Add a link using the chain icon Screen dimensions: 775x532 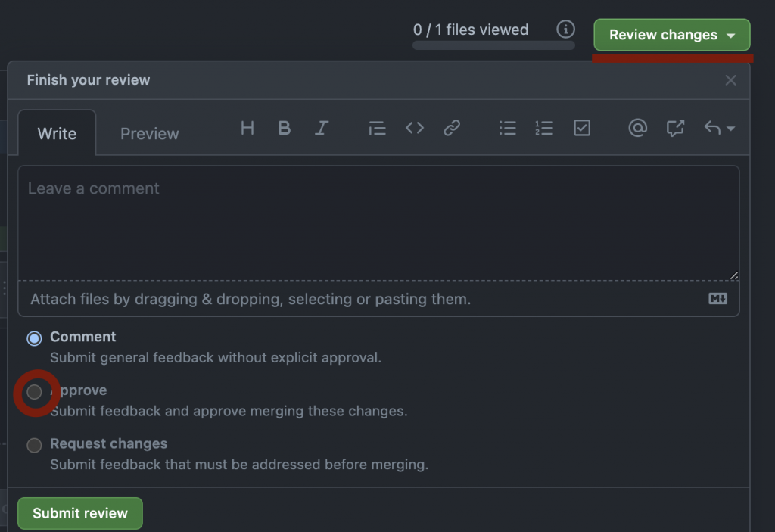(x=452, y=128)
